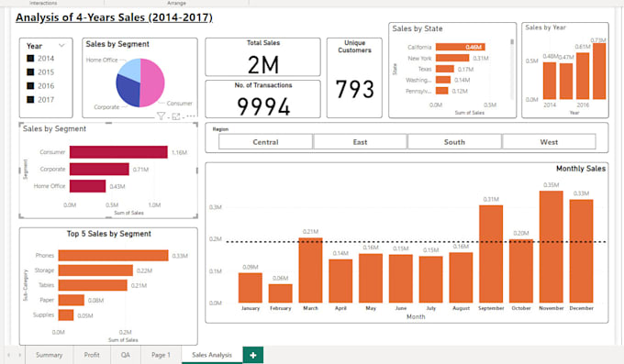Click the September bar in Monthly Sales
624x364 pixels.
(491, 254)
